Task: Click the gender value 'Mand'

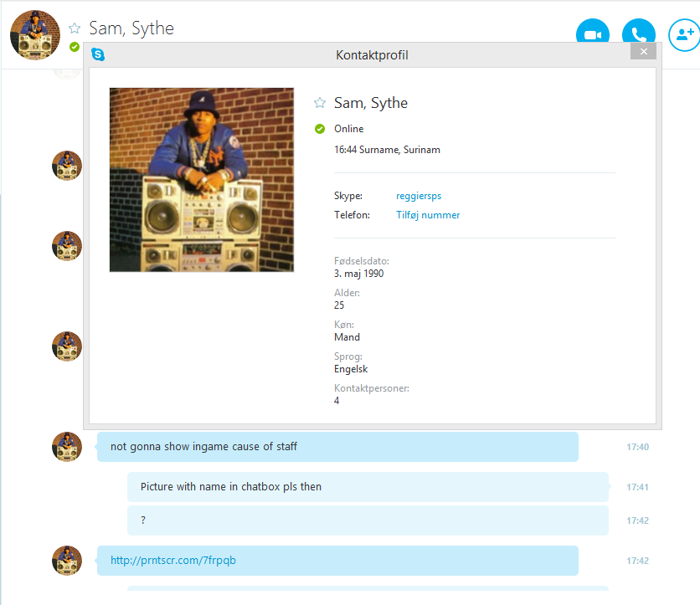Action: [x=347, y=337]
